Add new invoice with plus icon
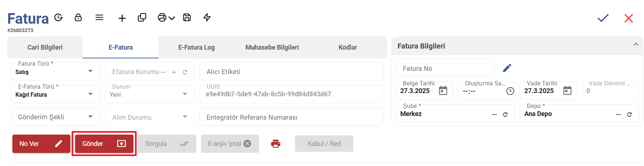The width and height of the screenshot is (644, 166). tap(122, 18)
